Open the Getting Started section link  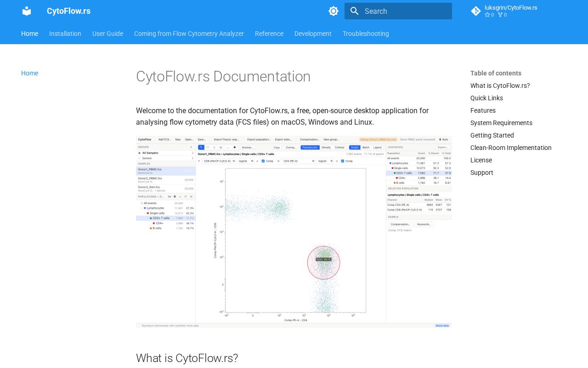tap(492, 135)
